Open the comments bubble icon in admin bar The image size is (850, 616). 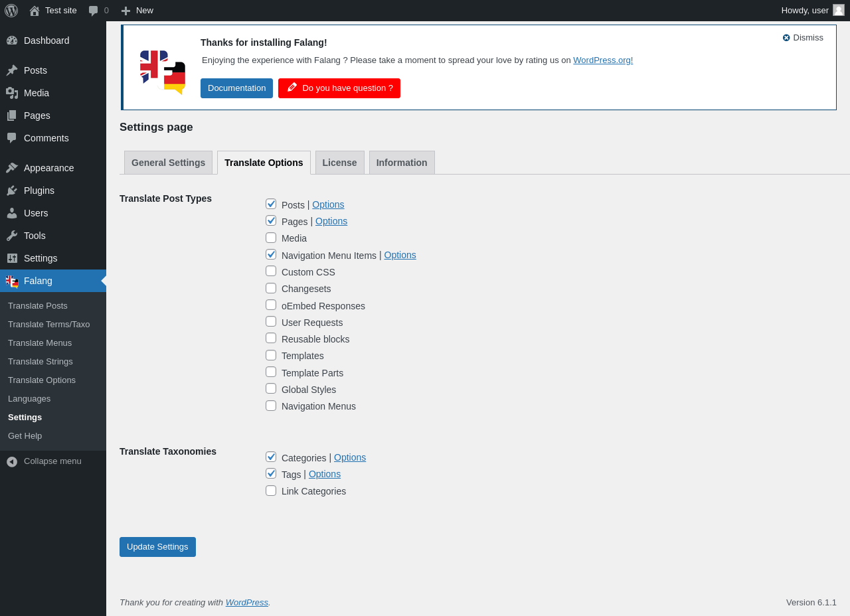(94, 11)
